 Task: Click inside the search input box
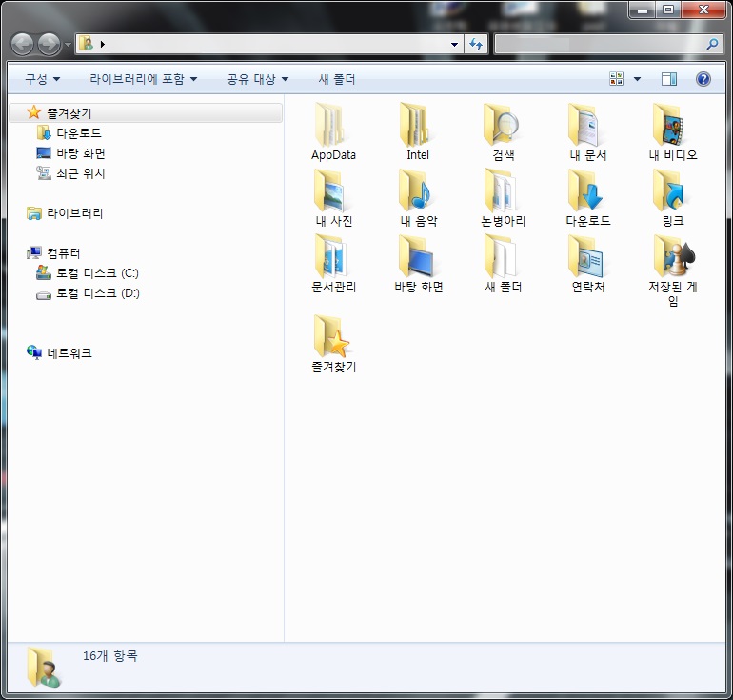point(600,45)
